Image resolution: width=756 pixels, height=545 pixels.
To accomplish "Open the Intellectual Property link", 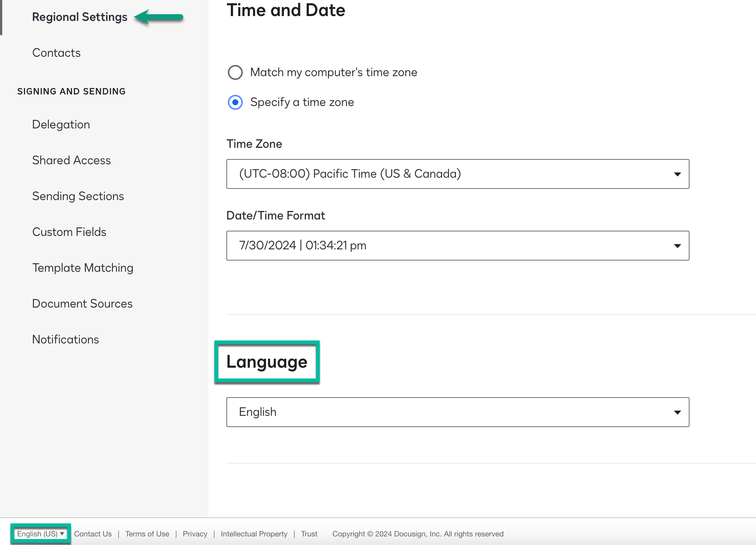I will point(254,534).
